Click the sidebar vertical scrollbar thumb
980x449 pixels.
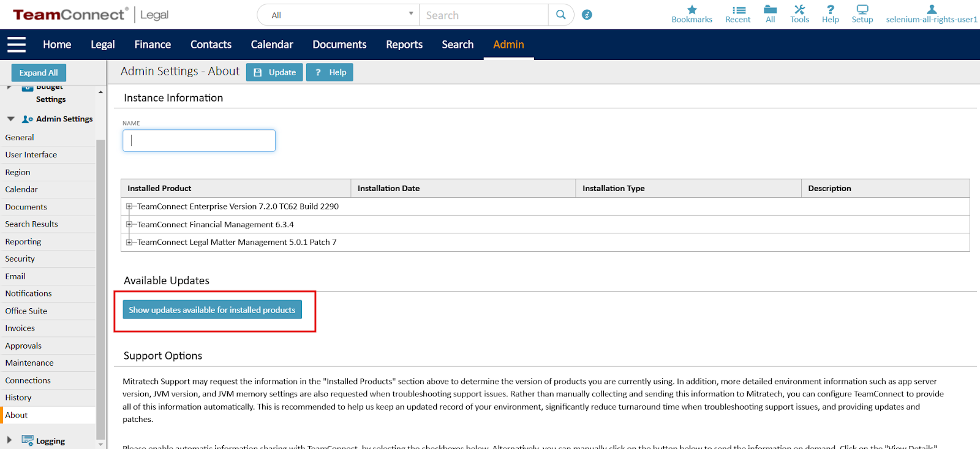tap(100, 289)
